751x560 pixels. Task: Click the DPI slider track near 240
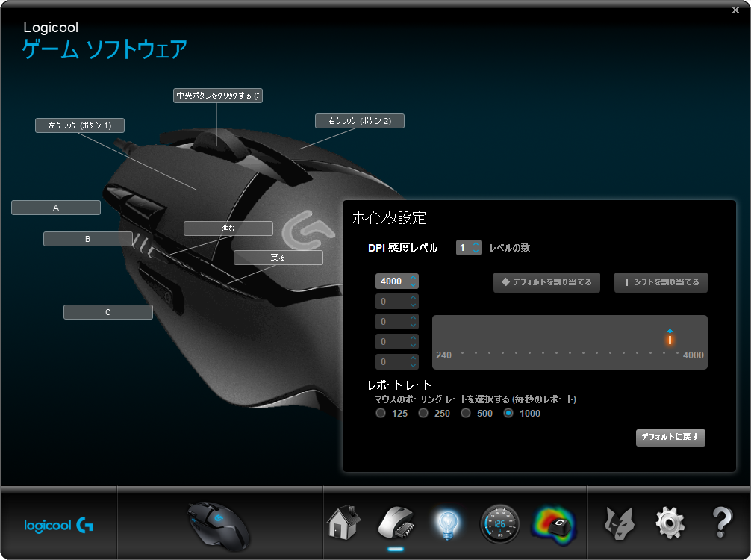[463, 353]
